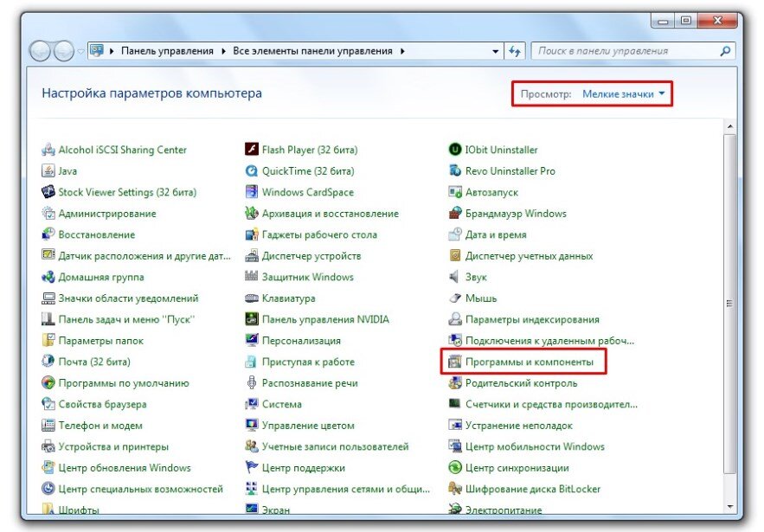
Task: Click the Windows CardSpace icon
Action: [x=252, y=192]
